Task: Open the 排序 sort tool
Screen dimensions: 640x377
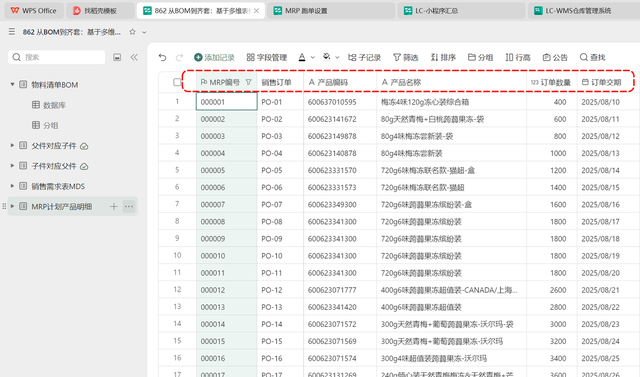Action: (x=443, y=58)
